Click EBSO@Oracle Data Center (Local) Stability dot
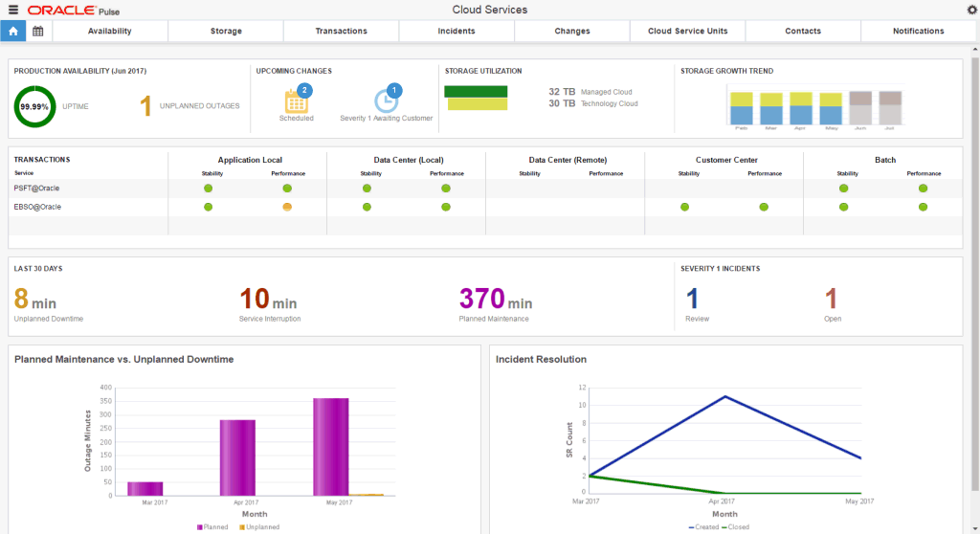Screen dimensions: 980x534 coord(367,207)
